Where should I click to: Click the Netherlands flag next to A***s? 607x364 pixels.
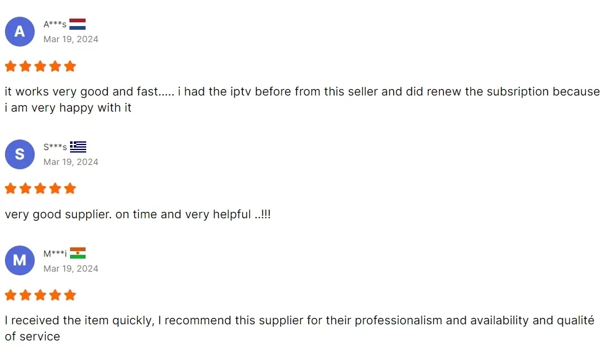(x=78, y=24)
